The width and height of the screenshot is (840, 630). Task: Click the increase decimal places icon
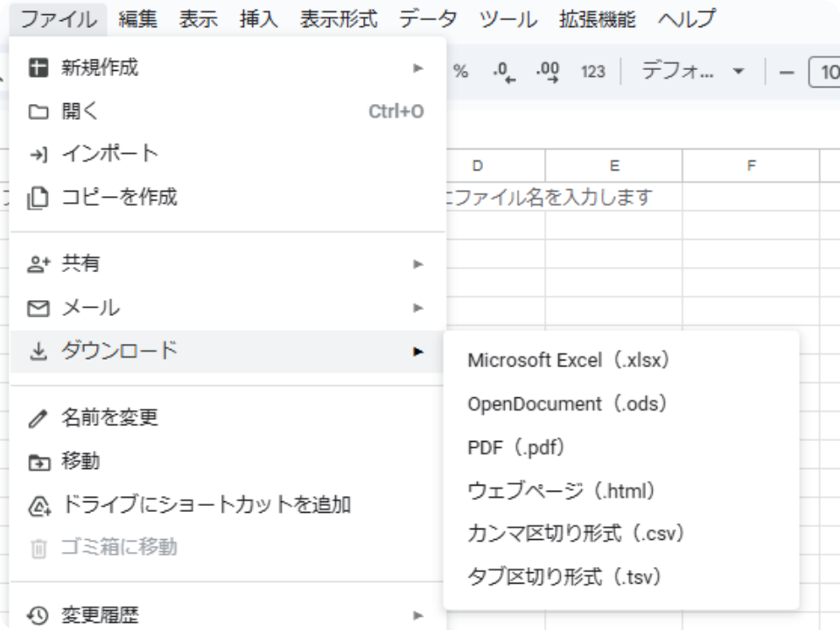point(548,72)
